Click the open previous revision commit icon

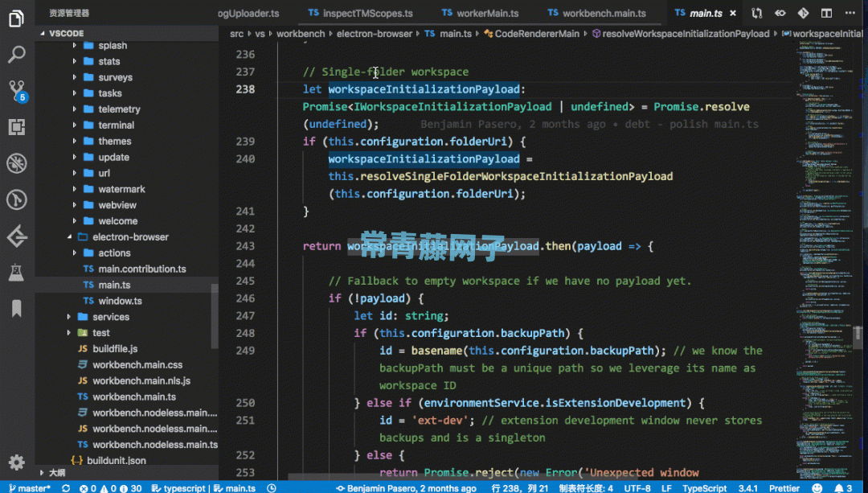pos(780,13)
